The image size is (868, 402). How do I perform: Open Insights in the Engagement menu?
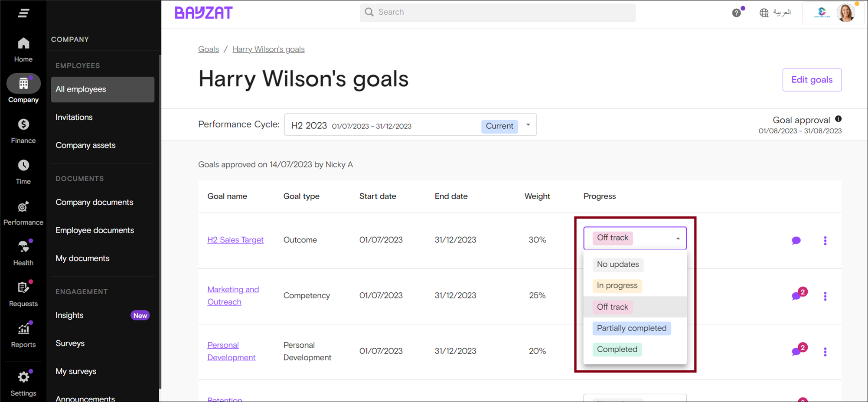[69, 315]
